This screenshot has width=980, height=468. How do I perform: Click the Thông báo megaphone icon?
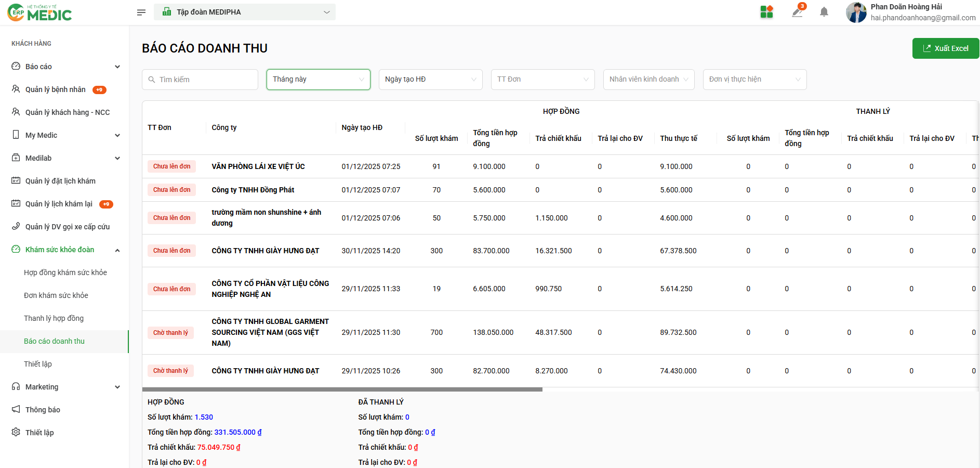16,410
